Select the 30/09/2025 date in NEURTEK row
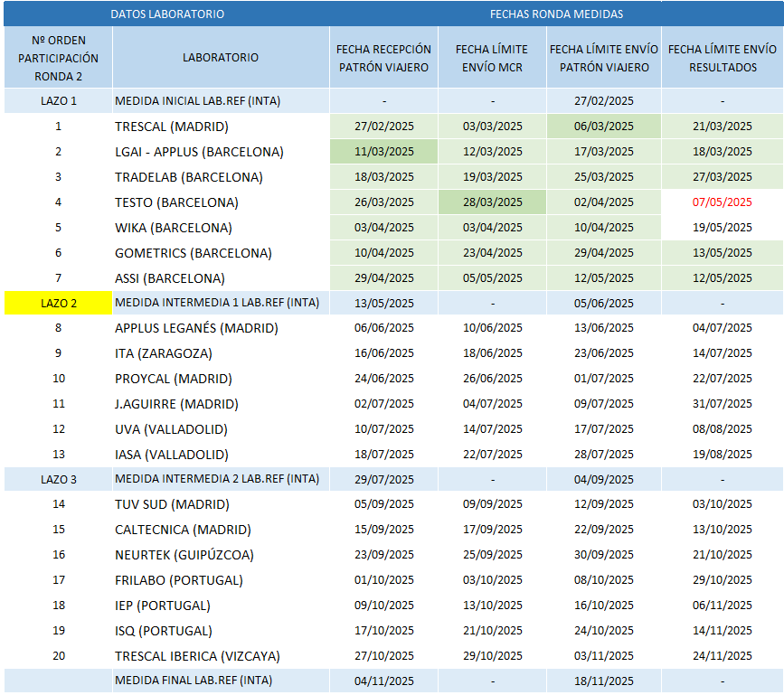This screenshot has width=784, height=695. pos(604,555)
